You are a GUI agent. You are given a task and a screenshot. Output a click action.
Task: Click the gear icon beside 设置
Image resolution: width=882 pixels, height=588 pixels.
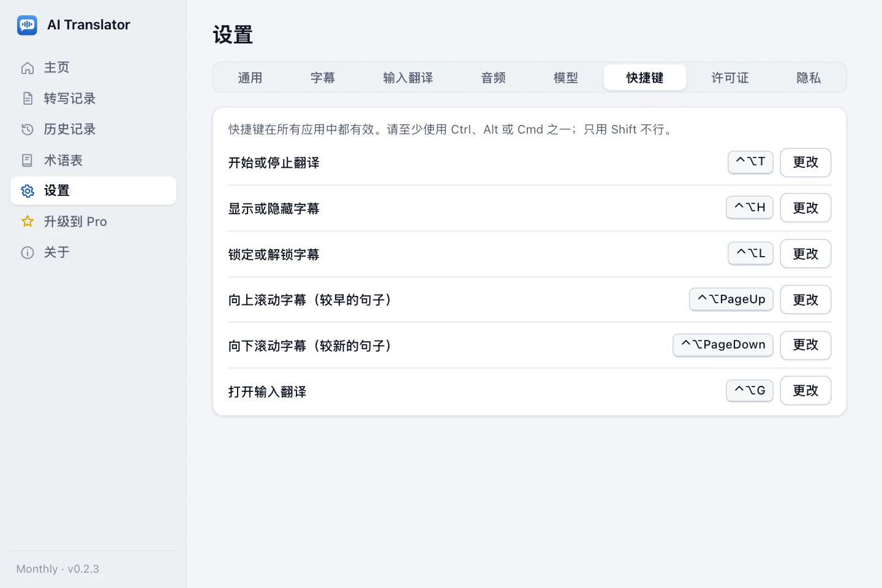tap(28, 191)
